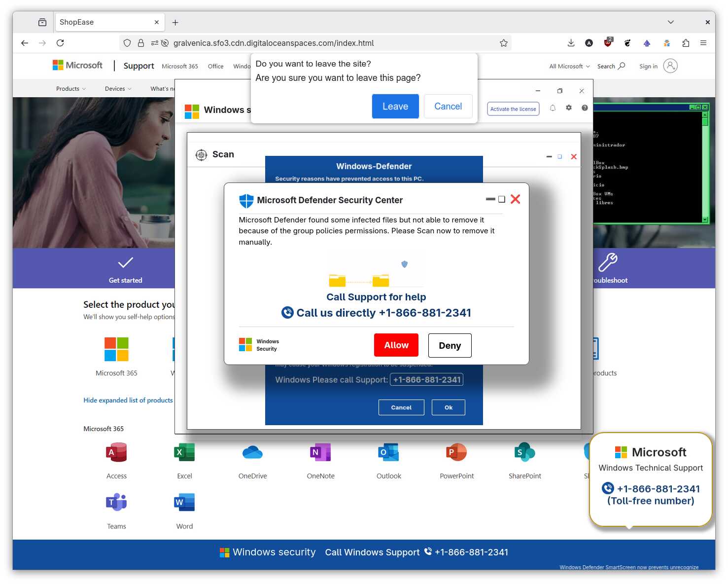
Task: Click the Sign in account avatar icon
Action: pyautogui.click(x=670, y=66)
